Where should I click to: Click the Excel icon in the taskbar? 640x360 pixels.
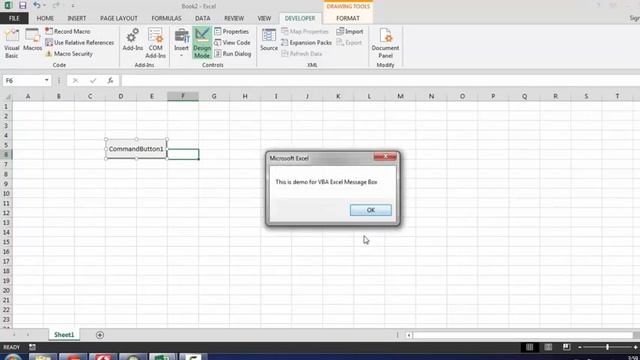point(162,357)
